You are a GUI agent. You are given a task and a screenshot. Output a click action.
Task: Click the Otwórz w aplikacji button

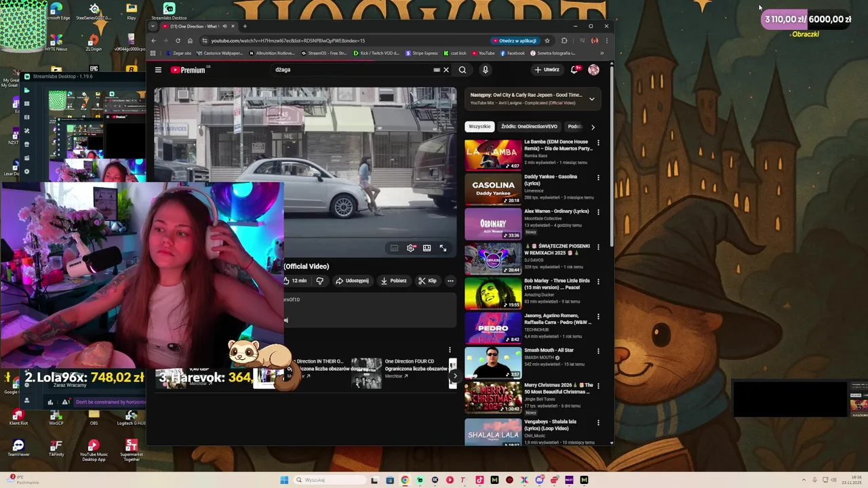click(x=515, y=41)
